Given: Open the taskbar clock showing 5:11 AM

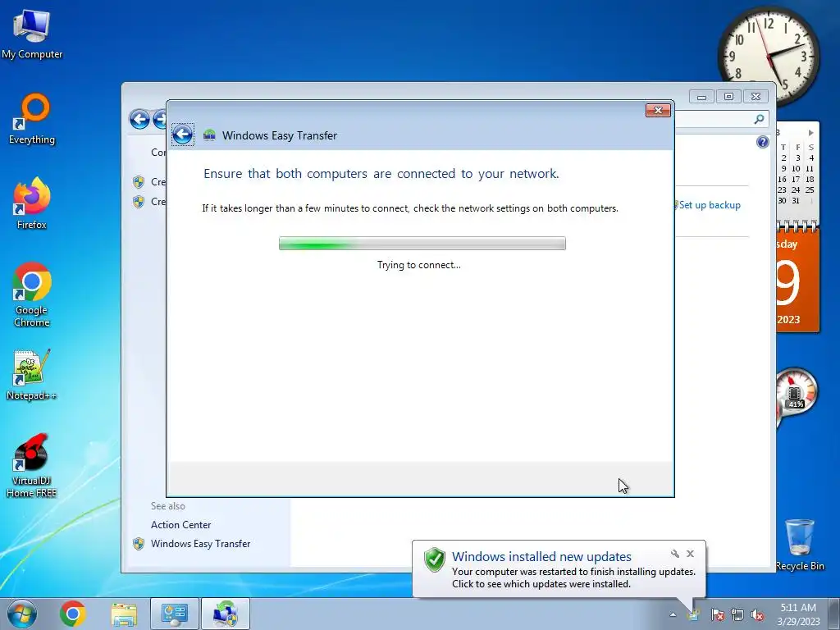Looking at the screenshot, I should click(798, 614).
